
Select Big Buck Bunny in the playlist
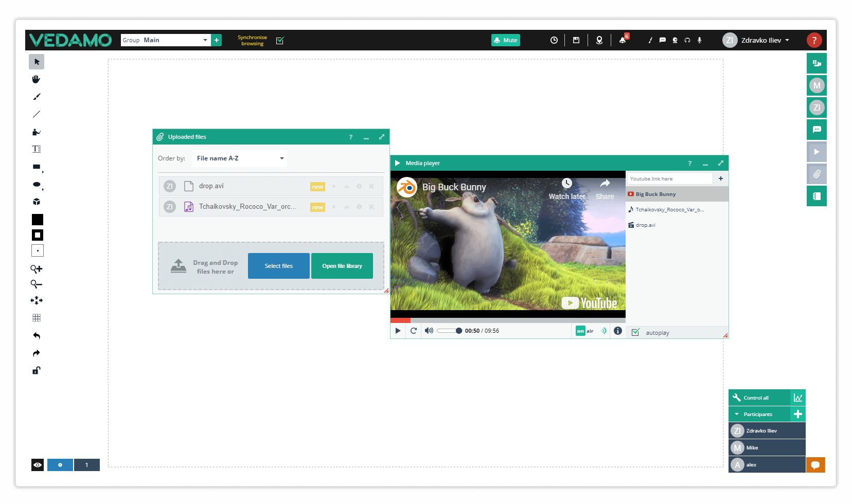point(677,194)
